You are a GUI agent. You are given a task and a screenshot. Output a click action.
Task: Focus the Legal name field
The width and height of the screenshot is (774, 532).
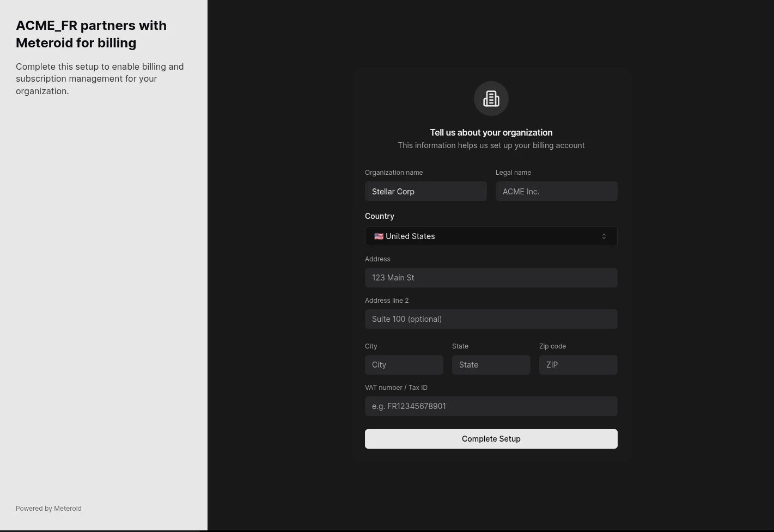(x=557, y=191)
